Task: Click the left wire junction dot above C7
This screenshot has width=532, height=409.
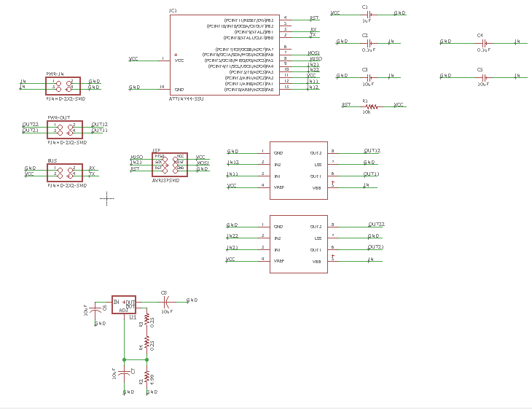Action: (124, 359)
